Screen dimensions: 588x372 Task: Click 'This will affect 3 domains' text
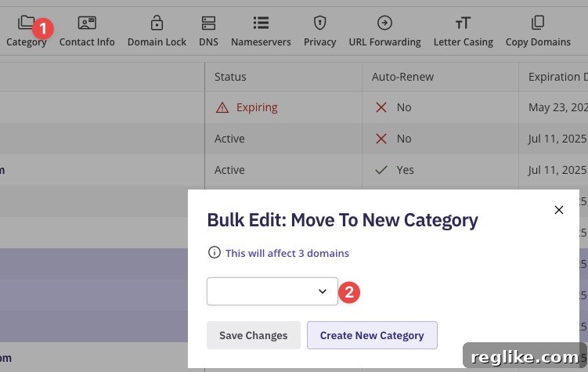287,253
